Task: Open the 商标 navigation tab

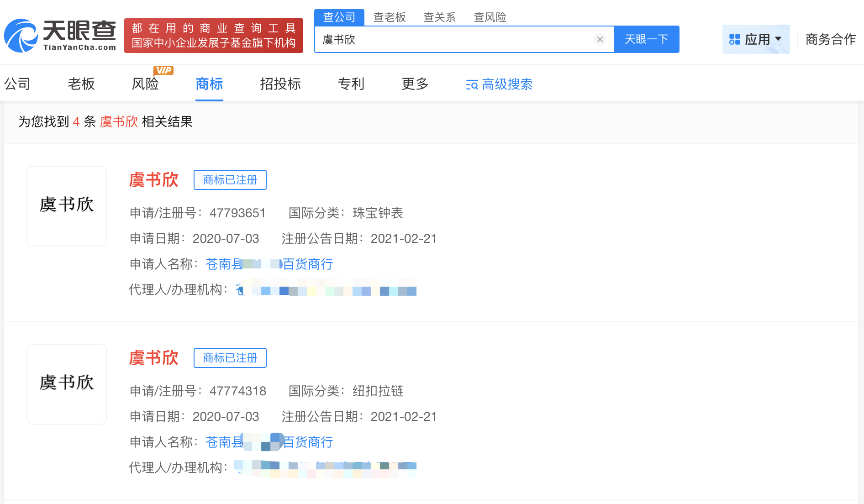Action: (209, 84)
